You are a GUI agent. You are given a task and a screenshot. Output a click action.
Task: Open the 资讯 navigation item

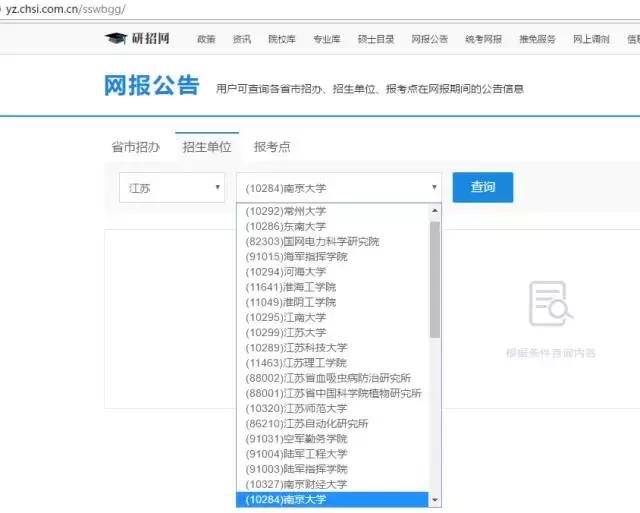[x=242, y=39]
